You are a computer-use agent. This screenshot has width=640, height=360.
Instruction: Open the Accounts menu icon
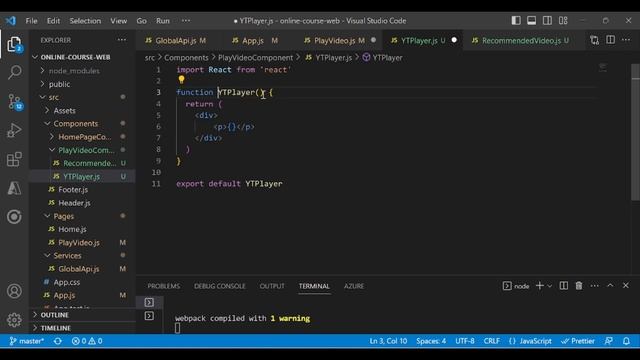[x=14, y=291]
